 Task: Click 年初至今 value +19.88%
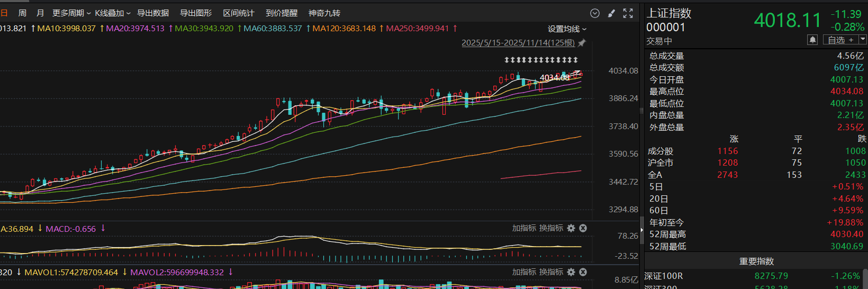pos(845,223)
